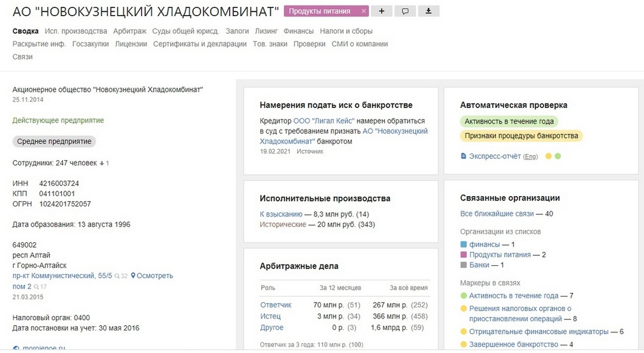The width and height of the screenshot is (644, 353).
Task: Open the Тов. знаки tab
Action: click(x=270, y=44)
